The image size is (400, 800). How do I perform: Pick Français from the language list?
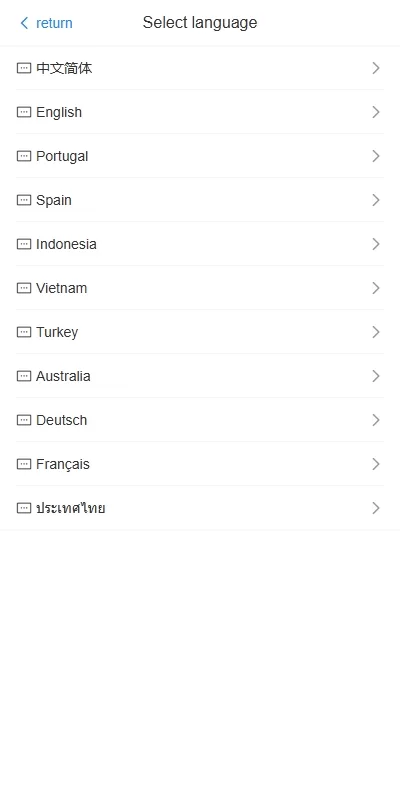(x=200, y=464)
